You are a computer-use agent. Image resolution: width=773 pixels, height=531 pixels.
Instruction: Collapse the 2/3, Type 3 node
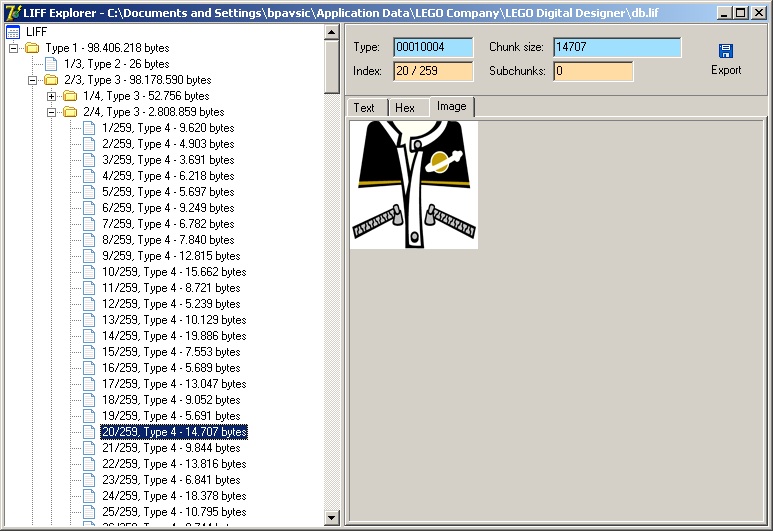tap(33, 80)
